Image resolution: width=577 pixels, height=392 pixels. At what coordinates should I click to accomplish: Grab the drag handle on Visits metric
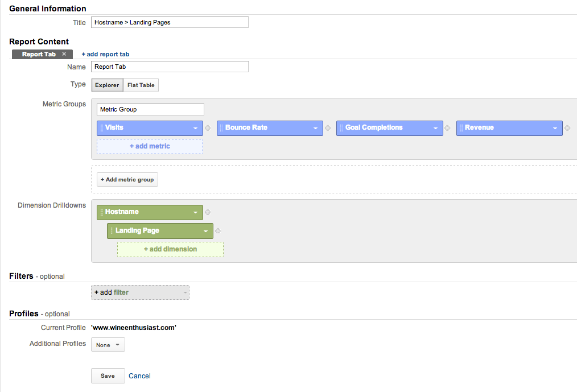click(x=101, y=128)
